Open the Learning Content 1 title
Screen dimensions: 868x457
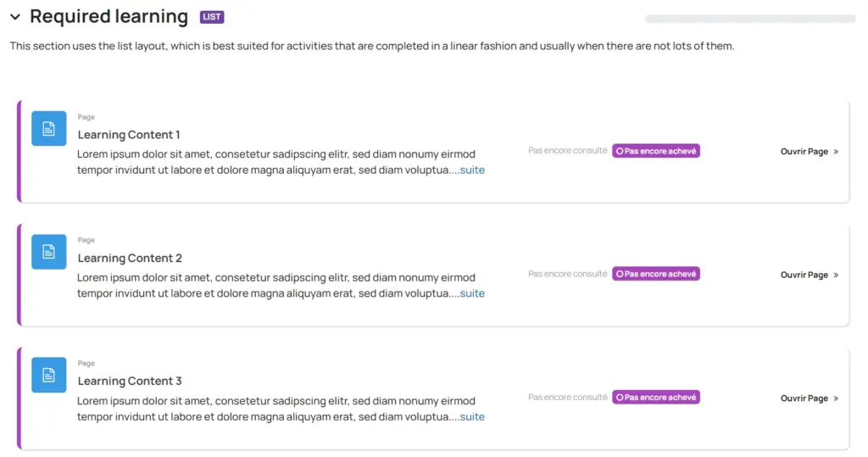coord(129,135)
